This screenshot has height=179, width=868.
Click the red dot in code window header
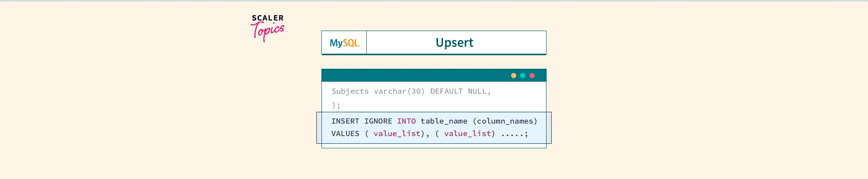(x=532, y=76)
